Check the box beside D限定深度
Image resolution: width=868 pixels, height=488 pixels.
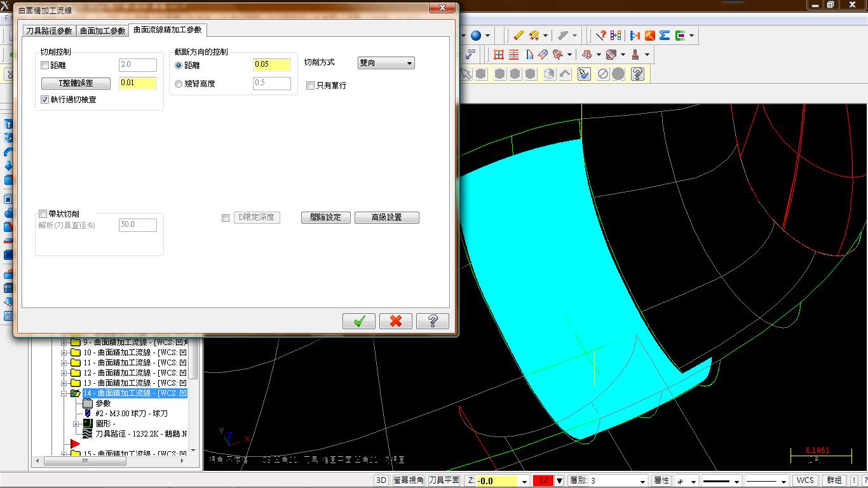click(226, 218)
